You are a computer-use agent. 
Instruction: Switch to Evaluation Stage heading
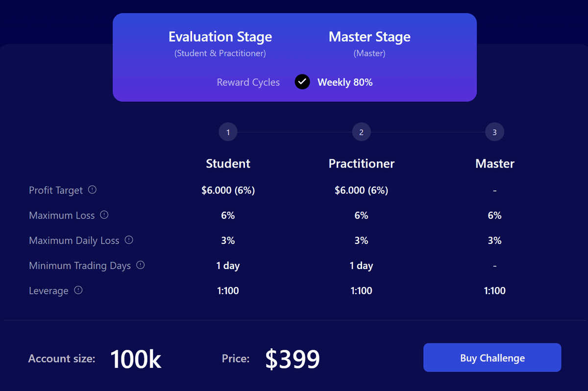[x=220, y=37]
